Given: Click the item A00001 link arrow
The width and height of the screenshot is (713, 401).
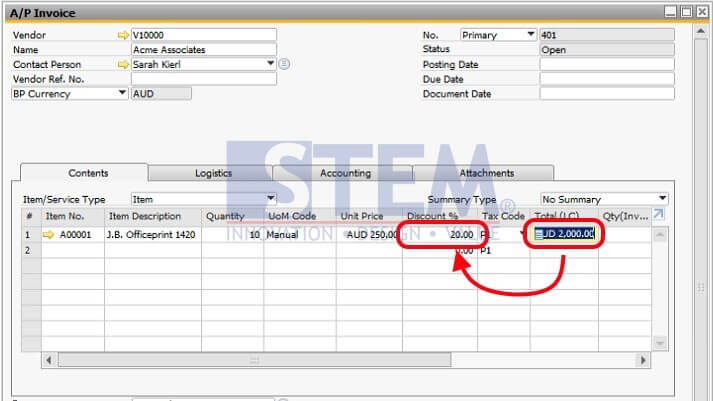Looking at the screenshot, I should point(48,235).
